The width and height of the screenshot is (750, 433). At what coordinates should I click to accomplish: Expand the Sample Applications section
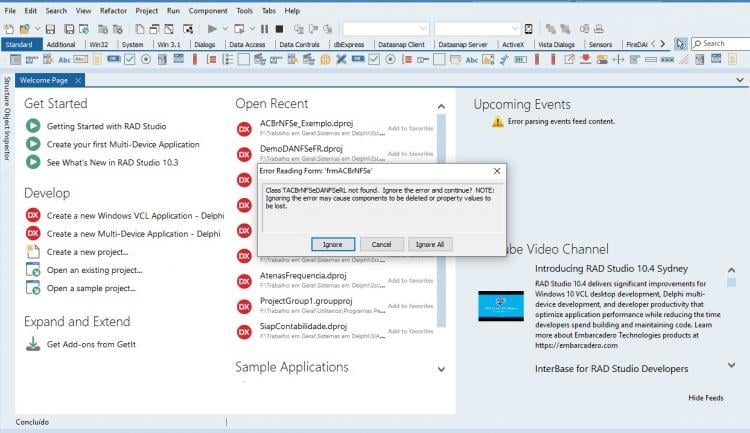(x=441, y=369)
